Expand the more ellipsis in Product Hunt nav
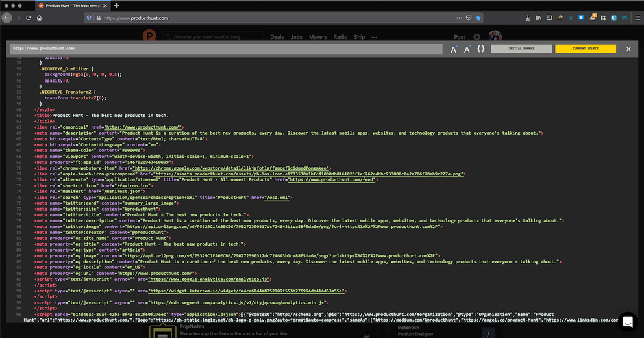644x338 pixels. click(x=374, y=37)
